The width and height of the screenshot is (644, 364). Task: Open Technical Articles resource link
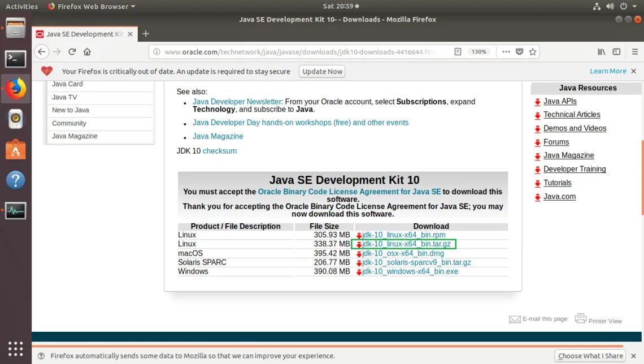click(572, 115)
